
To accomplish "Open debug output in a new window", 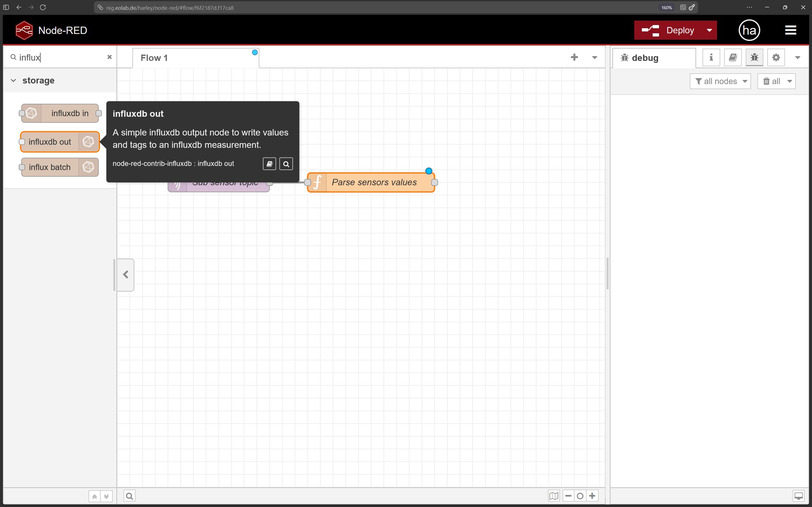I will (799, 496).
